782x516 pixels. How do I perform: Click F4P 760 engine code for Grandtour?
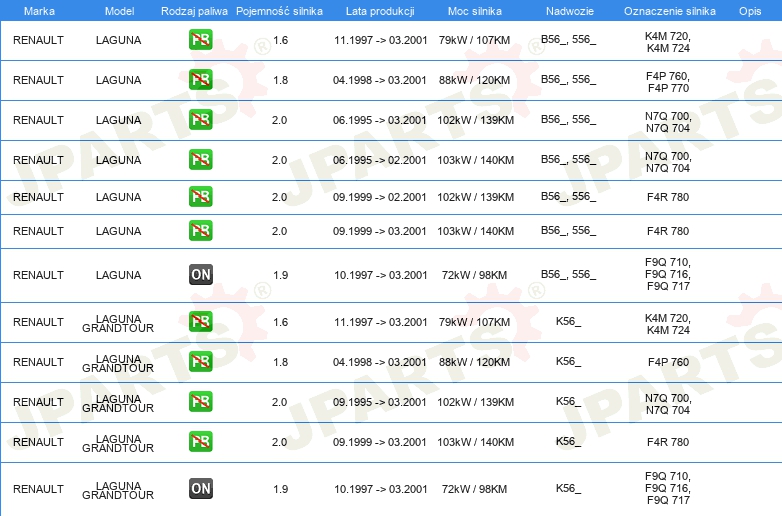668,362
